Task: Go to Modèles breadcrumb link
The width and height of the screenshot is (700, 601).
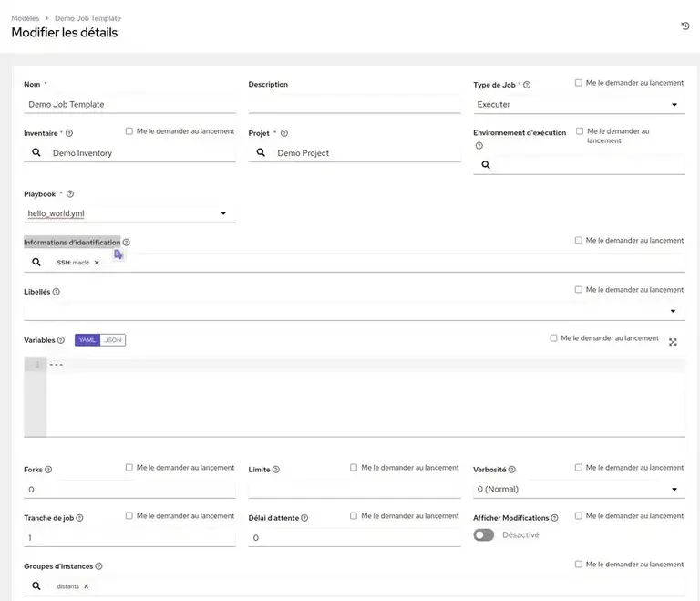Action: point(25,18)
